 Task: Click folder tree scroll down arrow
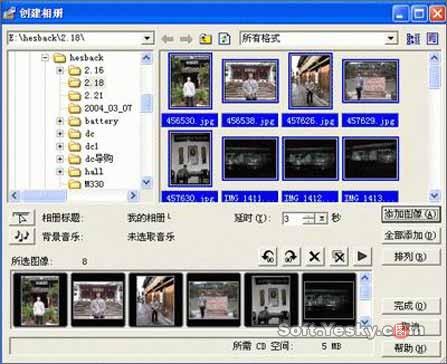coord(147,182)
